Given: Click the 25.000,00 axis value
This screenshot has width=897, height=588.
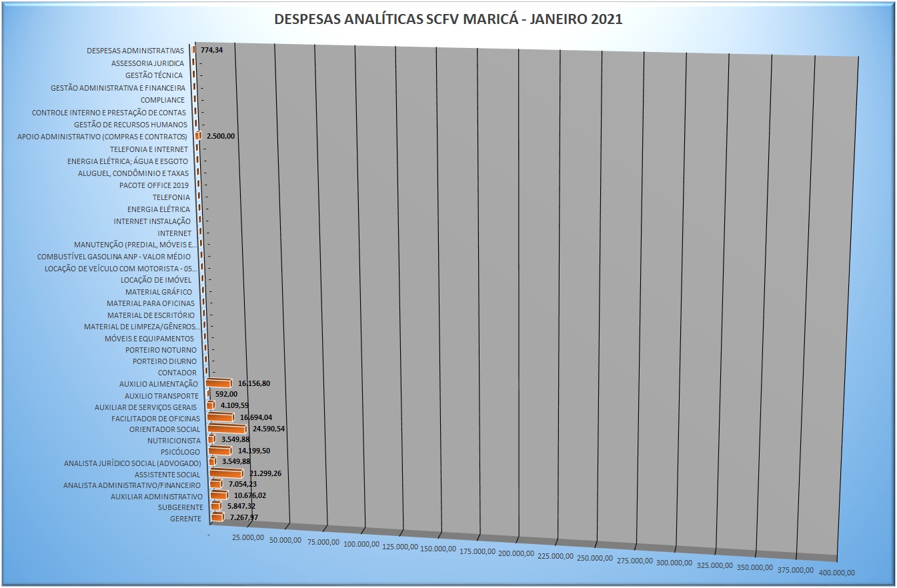Looking at the screenshot, I should pos(249,537).
